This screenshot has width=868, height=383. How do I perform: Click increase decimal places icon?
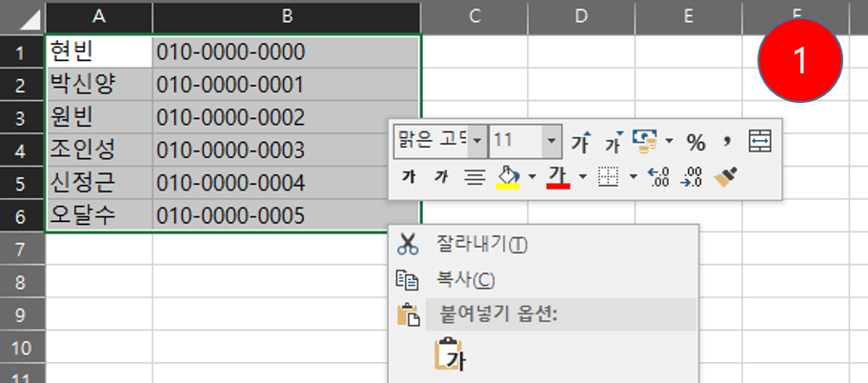point(657,176)
